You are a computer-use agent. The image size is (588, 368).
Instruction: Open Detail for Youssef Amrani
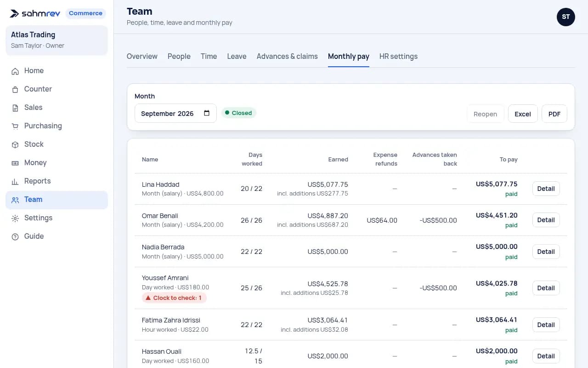pyautogui.click(x=546, y=288)
